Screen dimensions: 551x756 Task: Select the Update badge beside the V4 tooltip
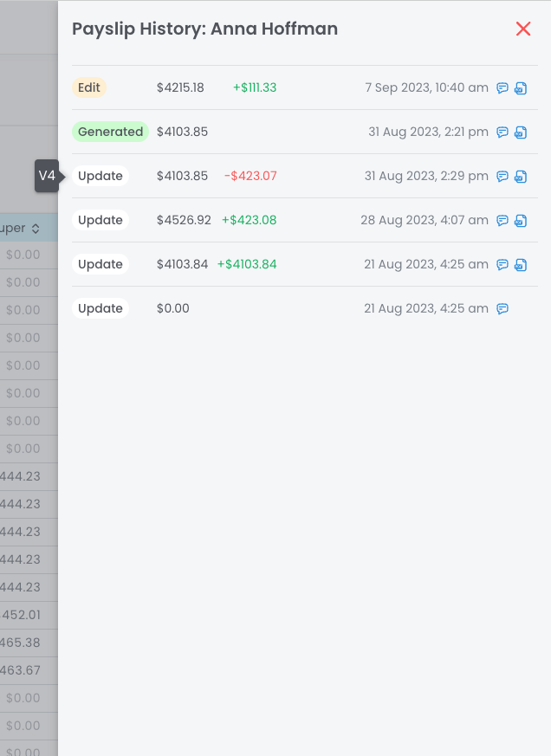coord(100,176)
